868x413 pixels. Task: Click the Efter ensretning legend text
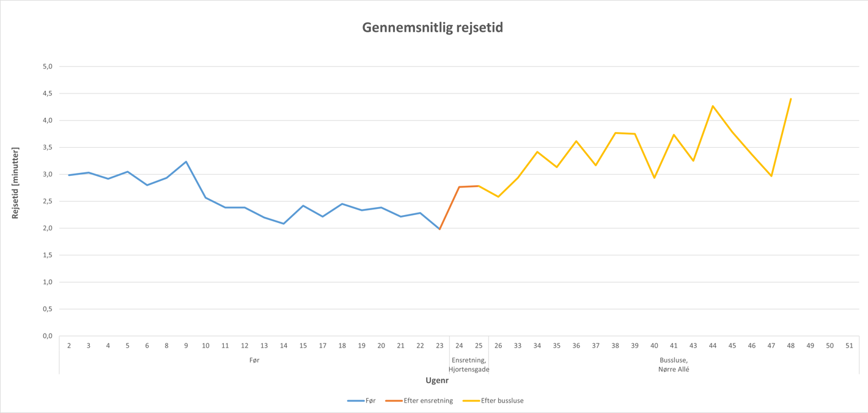coord(428,401)
